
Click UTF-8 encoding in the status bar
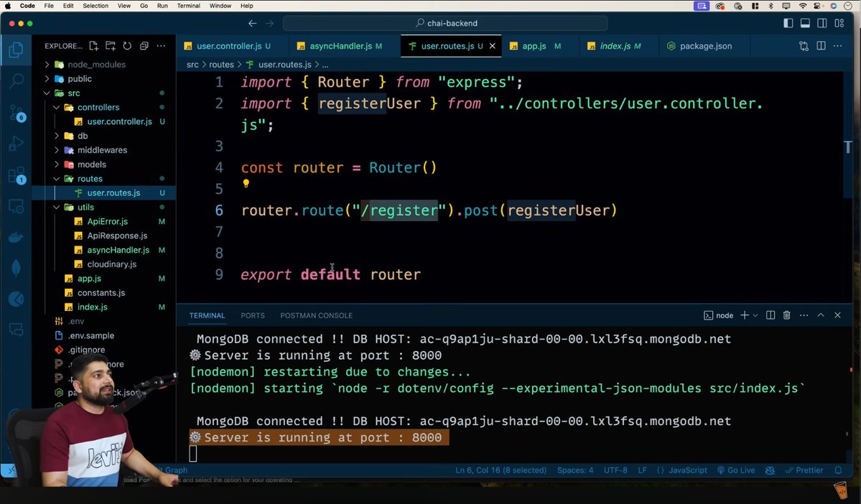click(615, 470)
